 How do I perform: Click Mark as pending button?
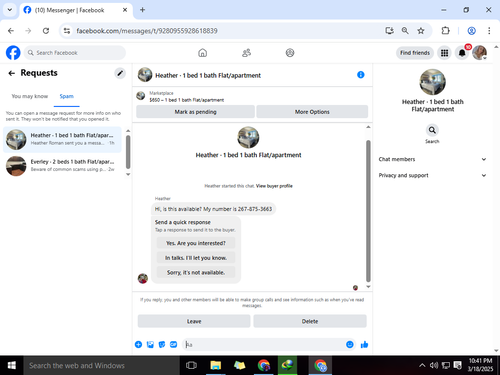tap(195, 112)
